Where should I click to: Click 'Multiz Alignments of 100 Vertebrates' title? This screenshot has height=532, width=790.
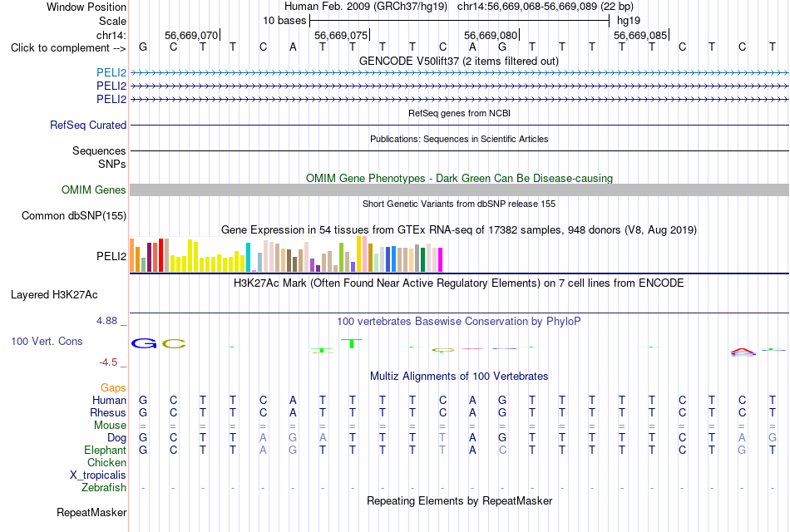pos(459,377)
